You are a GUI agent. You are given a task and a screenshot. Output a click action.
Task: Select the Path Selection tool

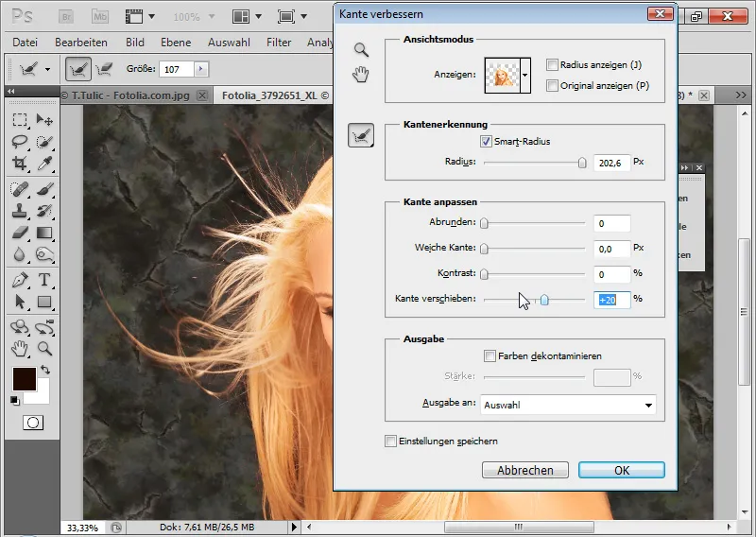[x=19, y=302]
